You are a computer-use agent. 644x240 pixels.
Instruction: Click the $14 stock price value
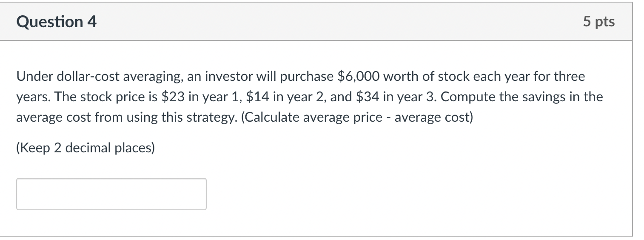257,97
